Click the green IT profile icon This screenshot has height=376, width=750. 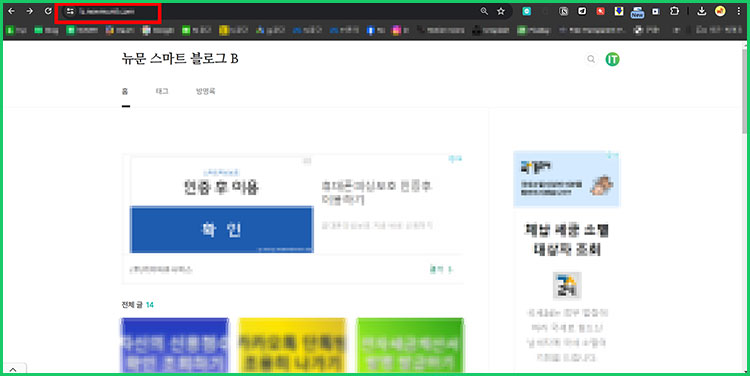(612, 59)
